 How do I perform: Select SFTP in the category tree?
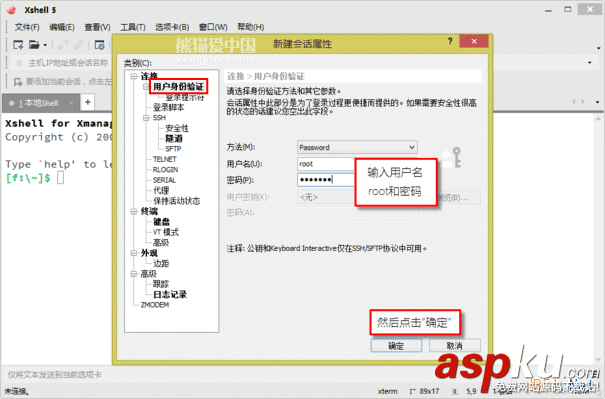point(173,149)
